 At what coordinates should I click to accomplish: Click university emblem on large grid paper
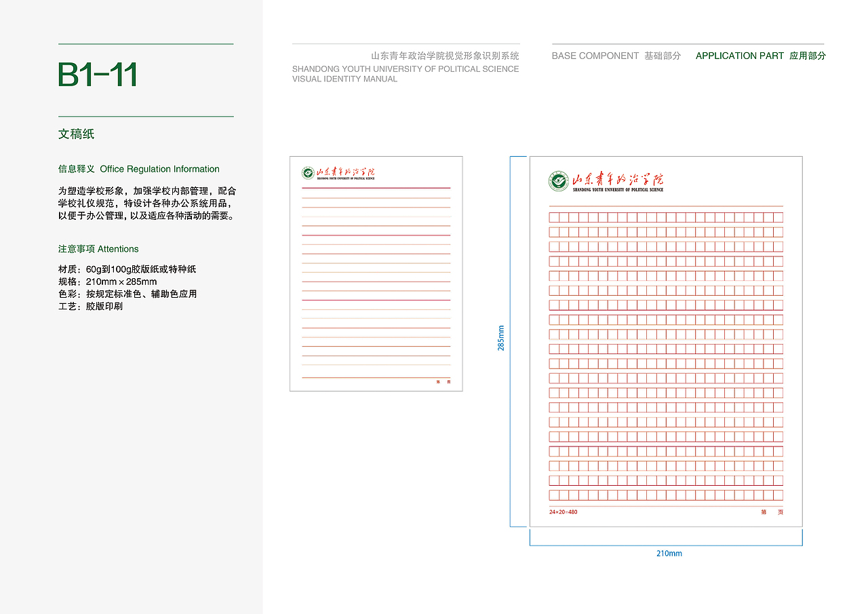pos(559,181)
